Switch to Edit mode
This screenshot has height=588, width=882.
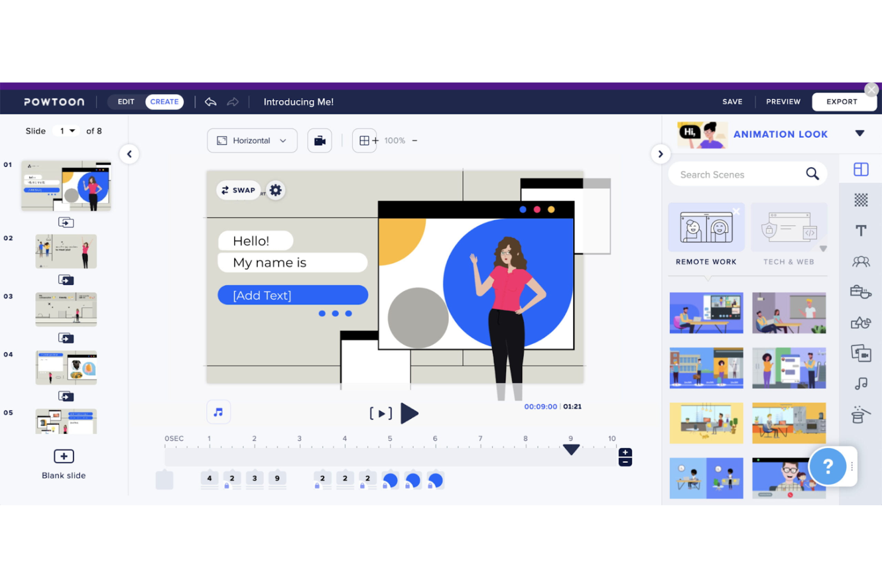(x=125, y=101)
